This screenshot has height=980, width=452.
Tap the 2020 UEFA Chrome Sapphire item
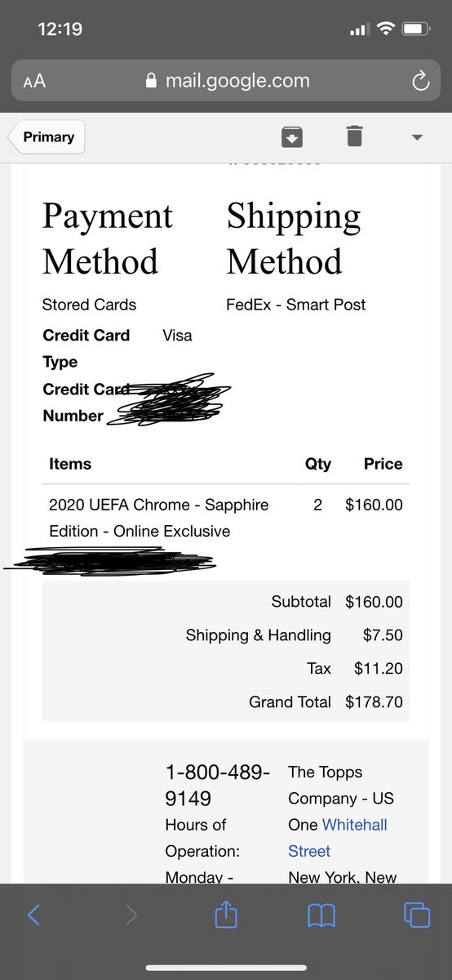158,518
